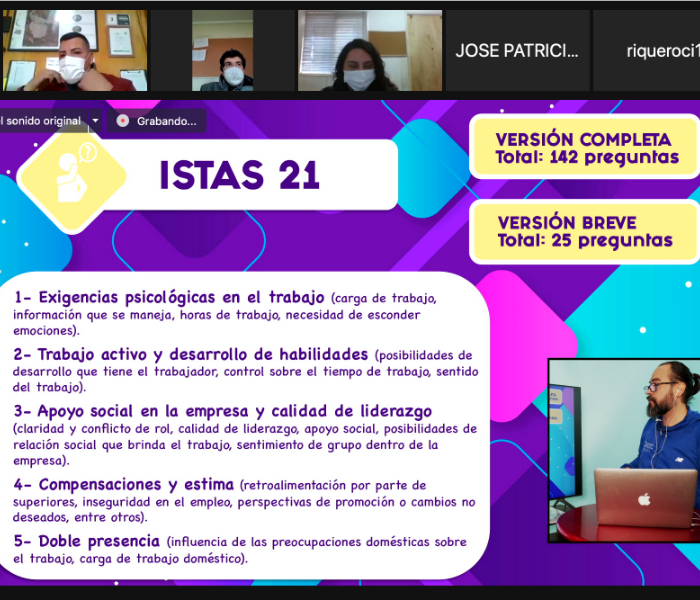Click the 'VERSIÓN COMPLETA' heading
This screenshot has height=600, width=700.
pyautogui.click(x=583, y=139)
